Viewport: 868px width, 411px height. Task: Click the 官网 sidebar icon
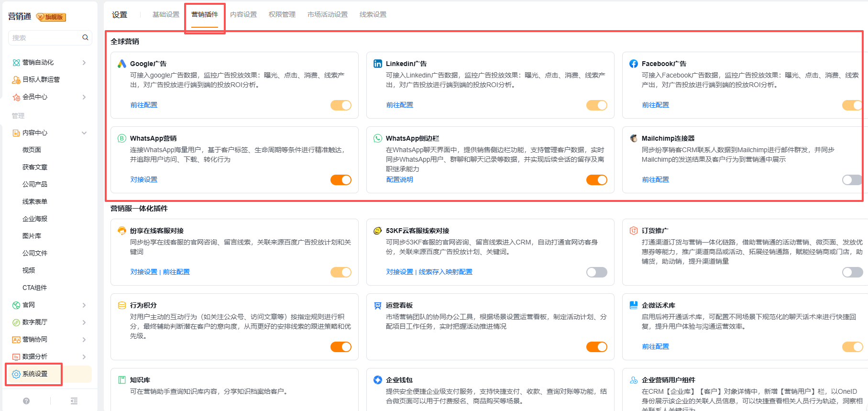tap(16, 305)
